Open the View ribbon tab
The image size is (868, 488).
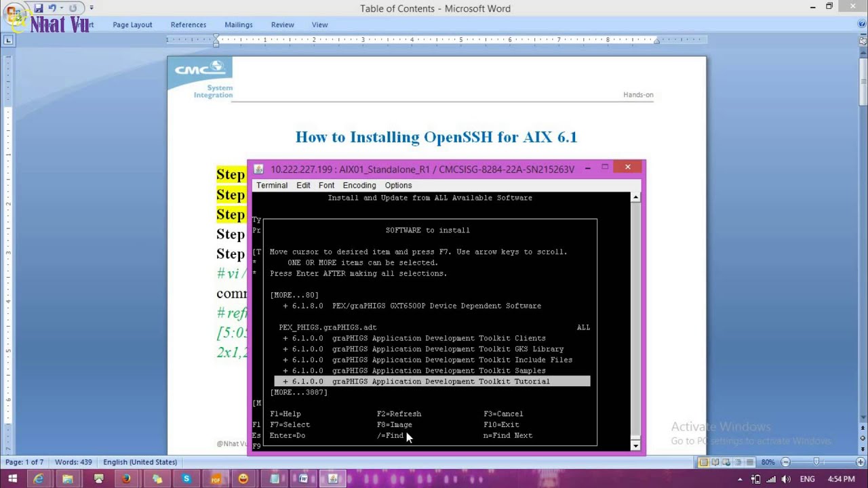[320, 24]
